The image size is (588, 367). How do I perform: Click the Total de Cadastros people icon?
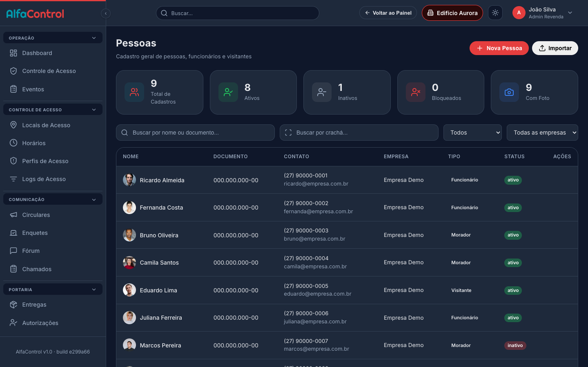[134, 92]
